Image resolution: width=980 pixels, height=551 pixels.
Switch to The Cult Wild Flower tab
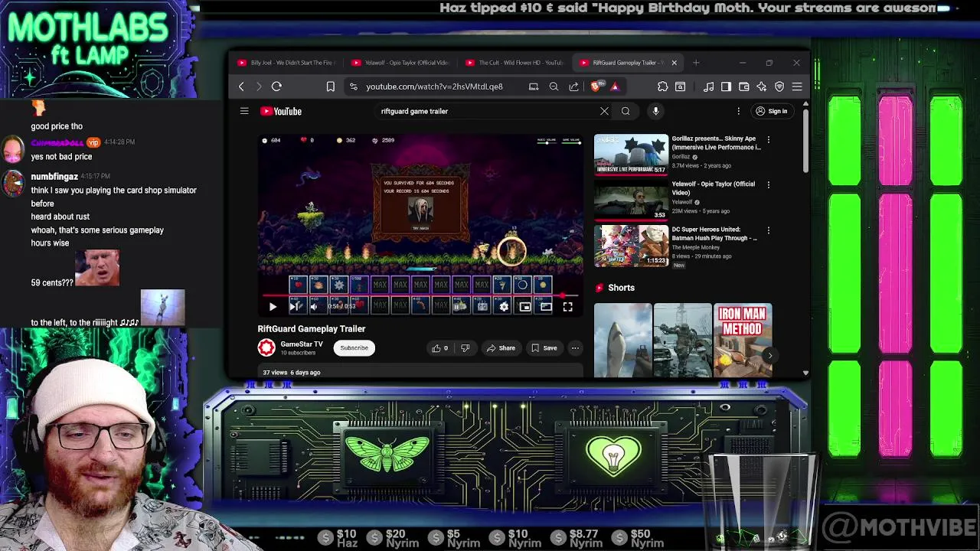[x=514, y=63]
